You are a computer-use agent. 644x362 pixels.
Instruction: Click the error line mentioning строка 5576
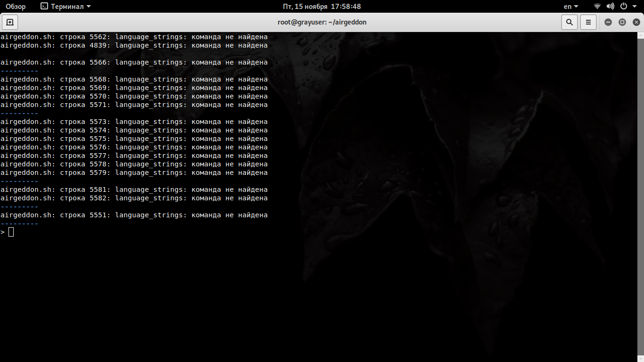coord(134,147)
